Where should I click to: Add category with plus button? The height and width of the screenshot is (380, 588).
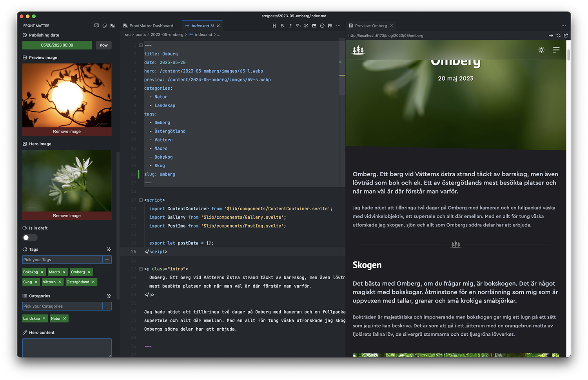[x=107, y=306]
